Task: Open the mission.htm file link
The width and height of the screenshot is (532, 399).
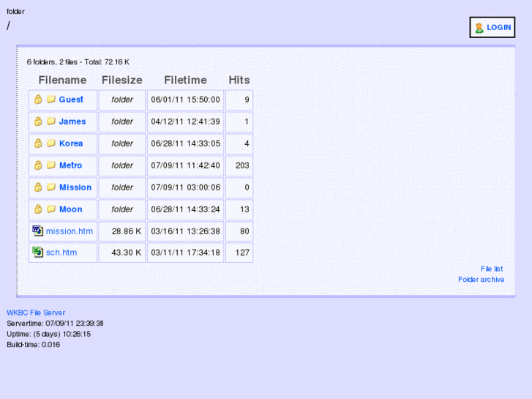Action: 70,231
